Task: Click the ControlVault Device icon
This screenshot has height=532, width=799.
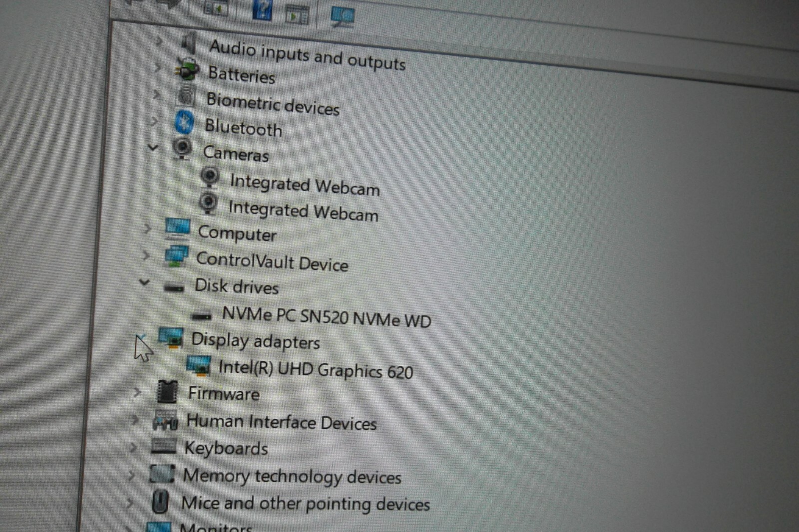Action: click(176, 257)
